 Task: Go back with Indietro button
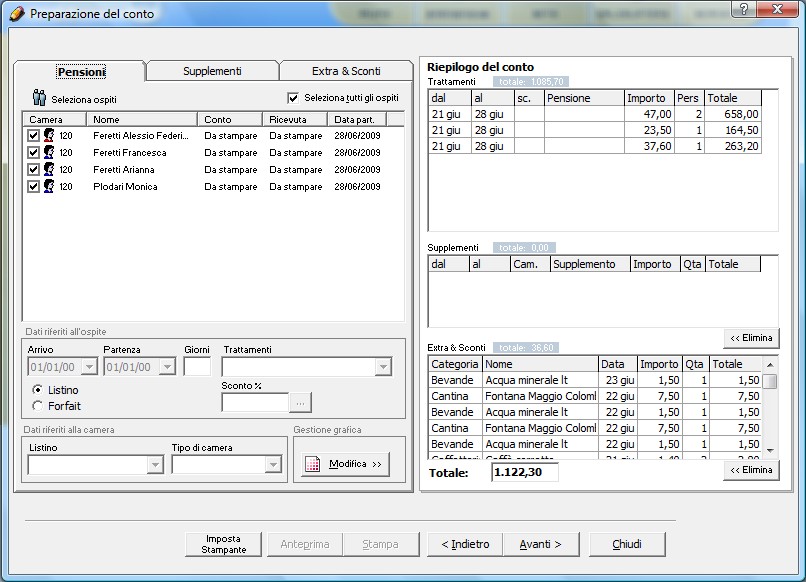[465, 544]
